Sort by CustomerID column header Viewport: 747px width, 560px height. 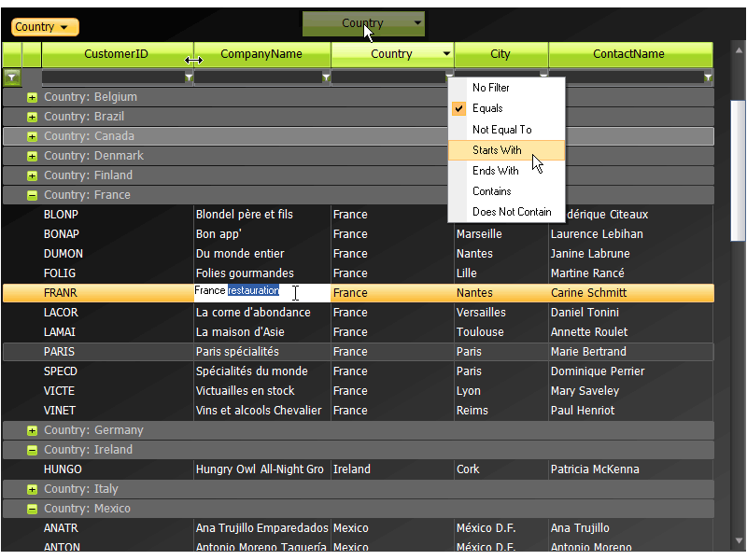(116, 54)
